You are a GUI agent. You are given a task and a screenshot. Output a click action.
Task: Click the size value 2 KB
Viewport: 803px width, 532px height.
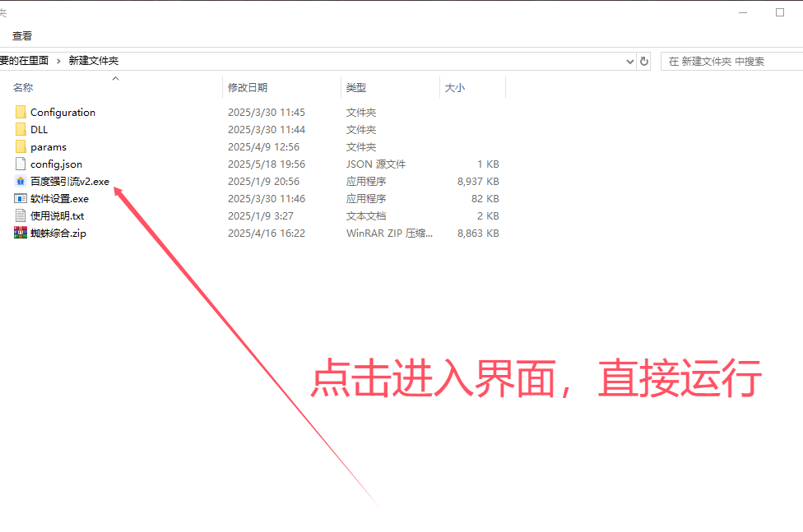coord(488,216)
